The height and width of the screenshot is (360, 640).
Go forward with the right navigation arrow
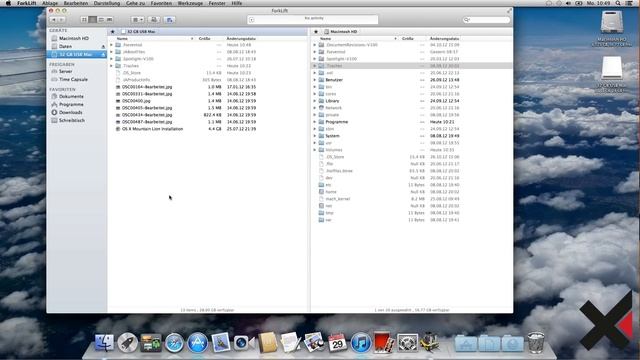62,20
